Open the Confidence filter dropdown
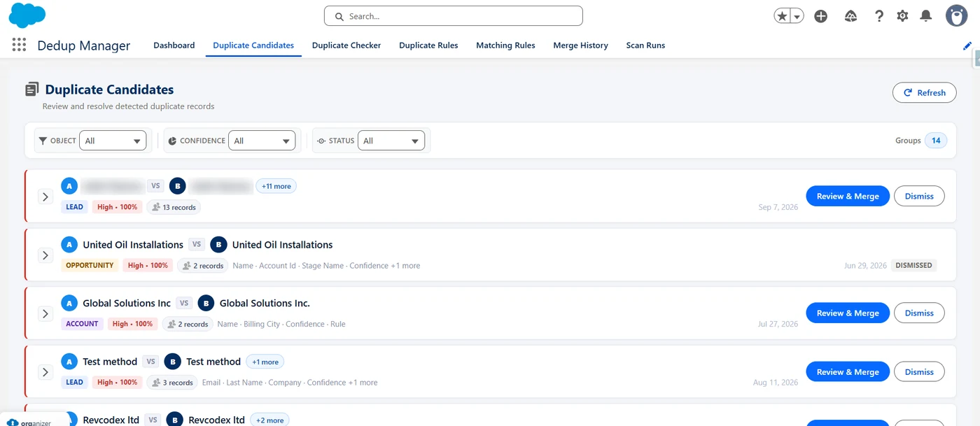 coord(262,141)
